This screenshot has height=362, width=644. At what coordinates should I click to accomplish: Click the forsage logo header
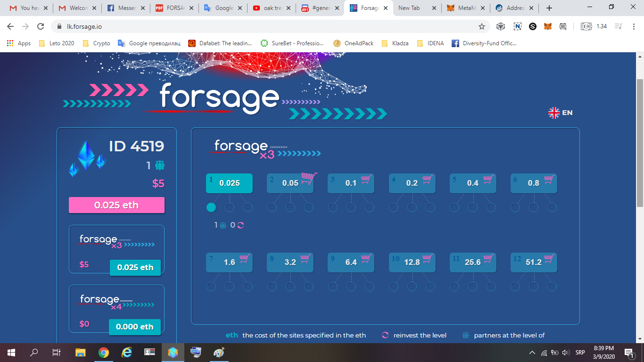click(x=219, y=98)
